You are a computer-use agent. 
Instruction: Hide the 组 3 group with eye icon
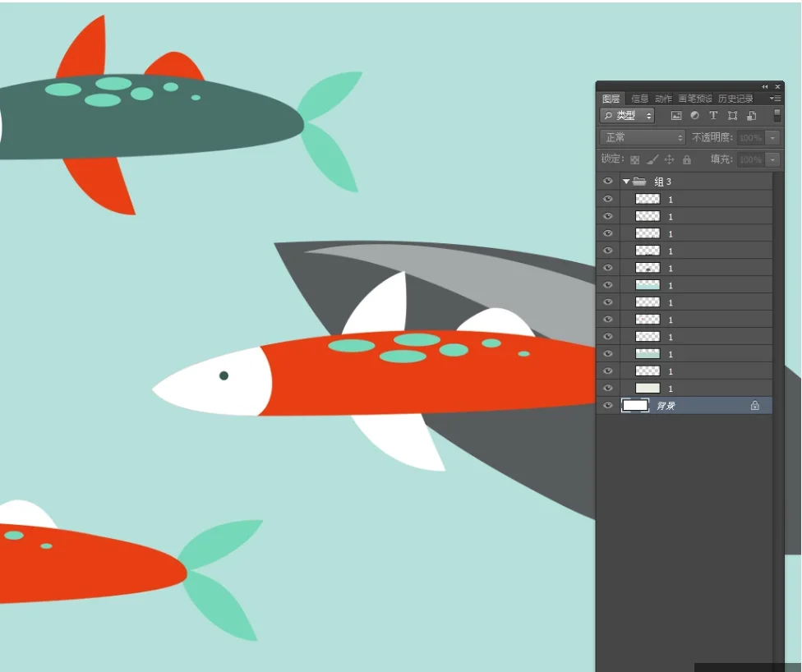607,181
